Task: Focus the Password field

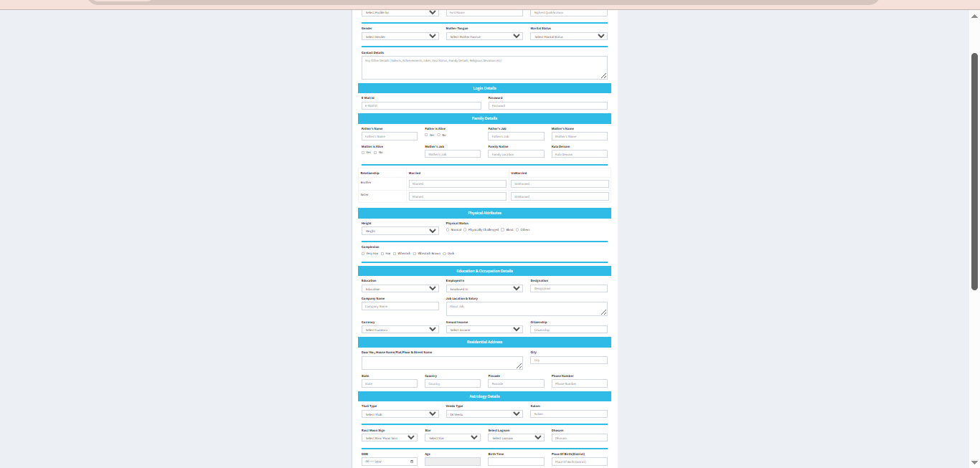Action: 547,105
